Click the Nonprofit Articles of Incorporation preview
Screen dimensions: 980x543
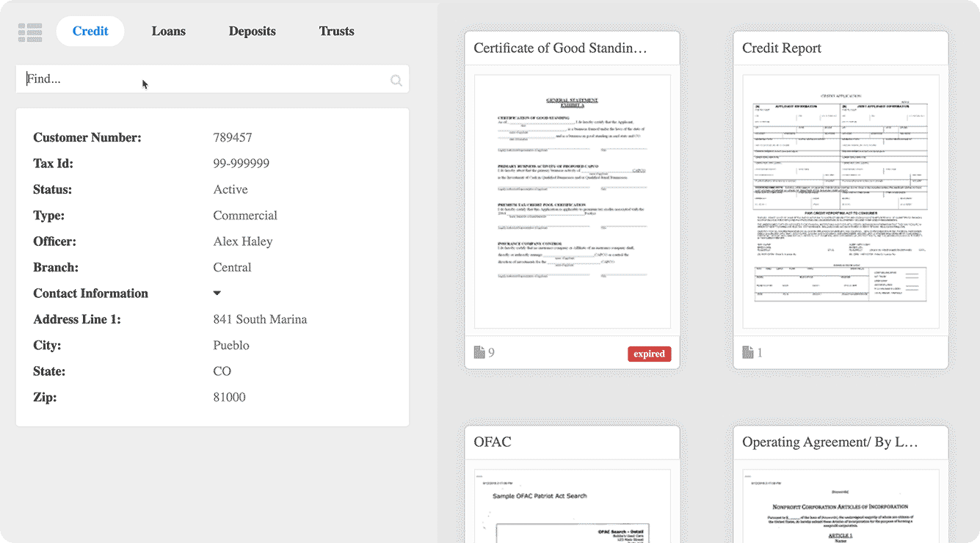[841, 506]
